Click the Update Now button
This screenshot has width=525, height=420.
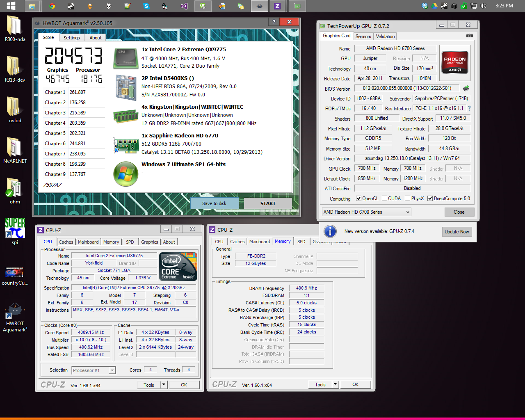tap(457, 232)
